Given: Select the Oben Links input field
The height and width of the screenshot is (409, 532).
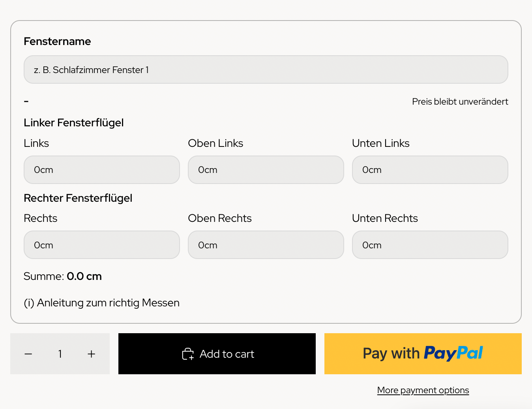Looking at the screenshot, I should pos(266,170).
